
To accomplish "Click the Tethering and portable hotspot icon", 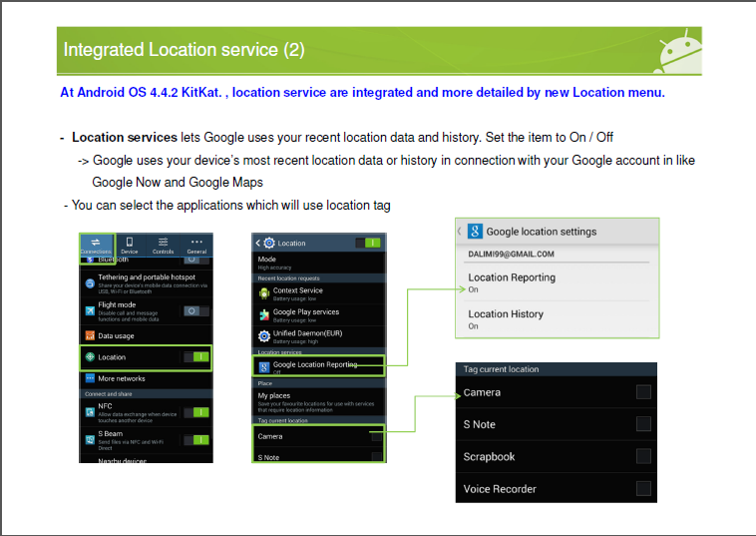I will coord(89,282).
